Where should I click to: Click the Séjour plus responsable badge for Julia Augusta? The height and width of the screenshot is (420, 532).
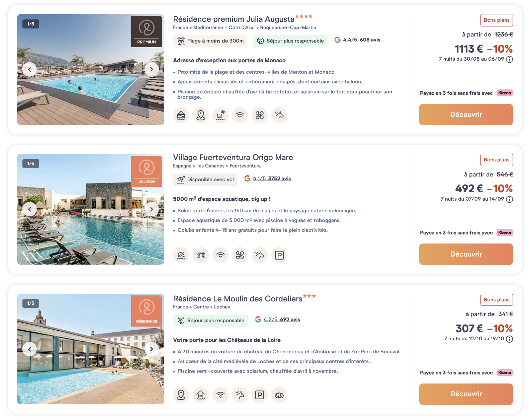(290, 41)
